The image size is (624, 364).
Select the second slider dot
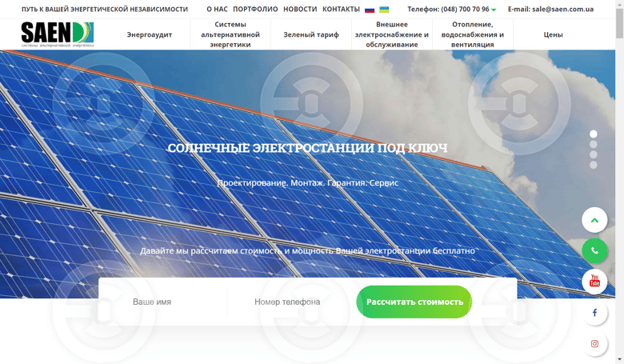point(594,145)
